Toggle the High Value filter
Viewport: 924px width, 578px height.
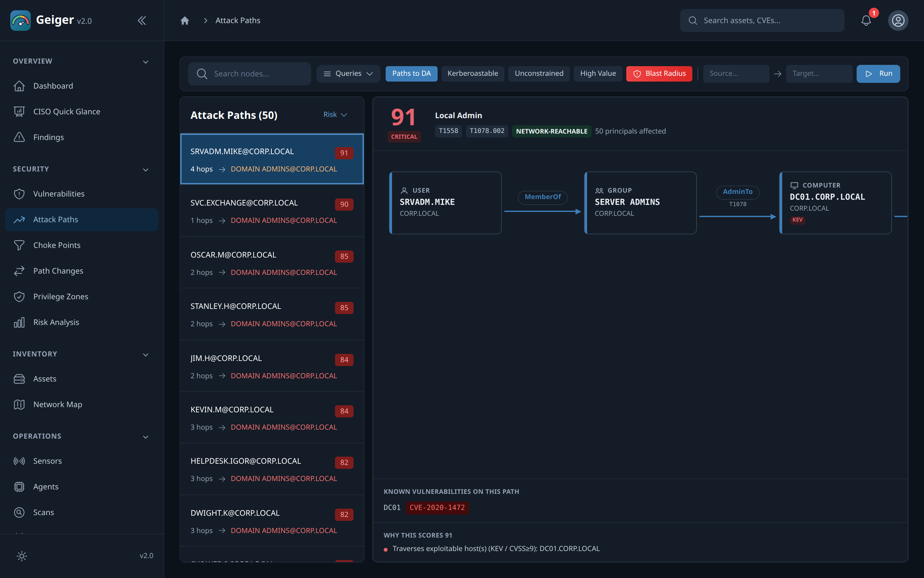pyautogui.click(x=598, y=74)
